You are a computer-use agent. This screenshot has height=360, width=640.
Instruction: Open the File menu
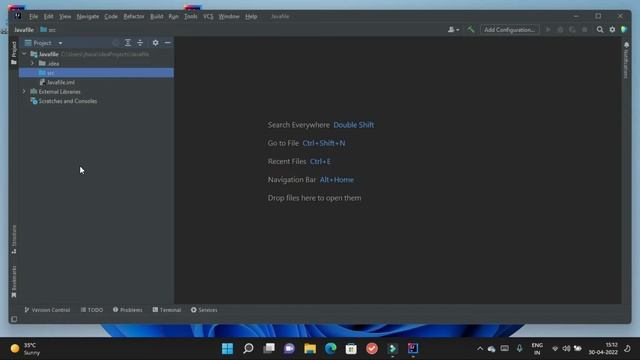pos(33,17)
